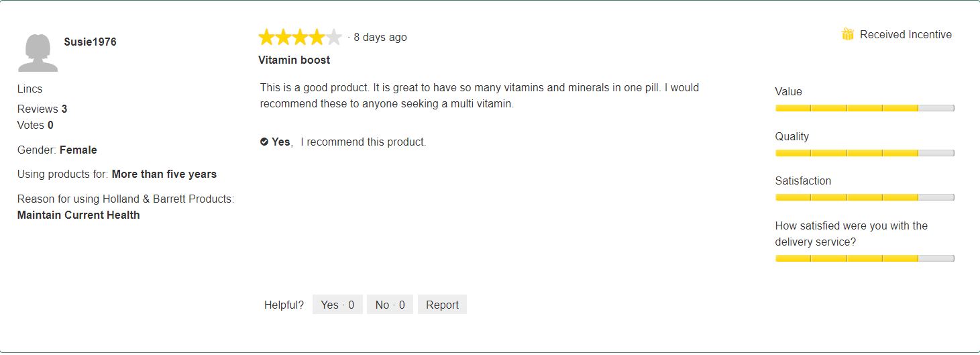Click the checkmark icon next to Yes
980x355 pixels.
coord(264,142)
